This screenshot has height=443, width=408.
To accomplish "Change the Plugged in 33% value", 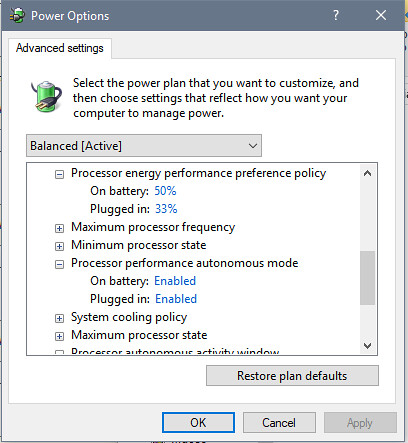I will 166,209.
